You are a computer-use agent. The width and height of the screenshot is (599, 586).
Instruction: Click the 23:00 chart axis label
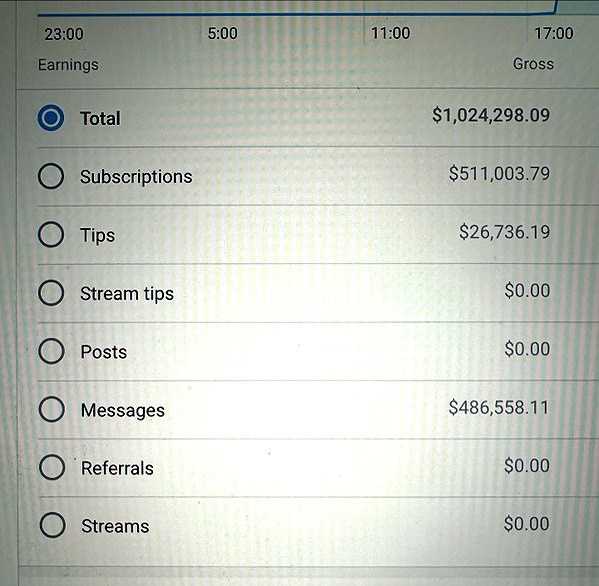(x=64, y=34)
